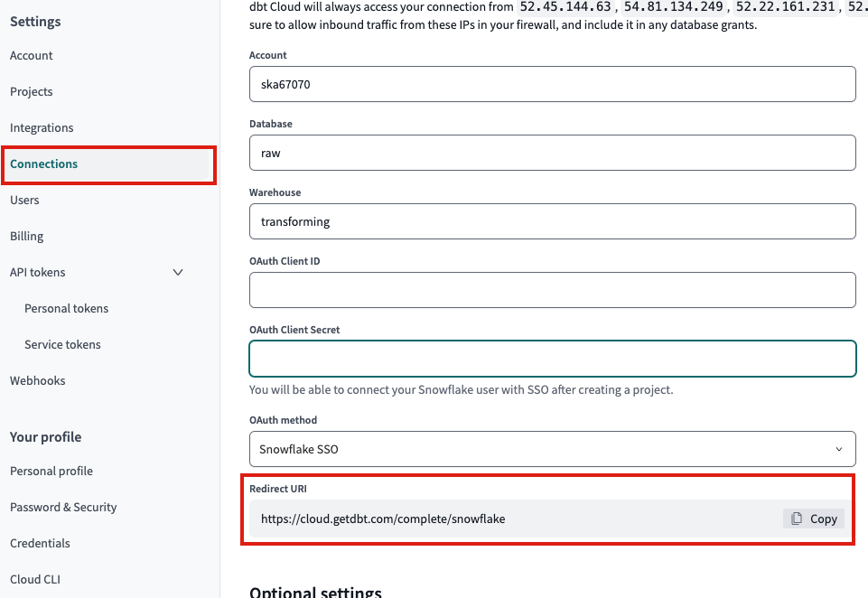The image size is (868, 598).
Task: Go to Personal profile
Action: pyautogui.click(x=51, y=472)
